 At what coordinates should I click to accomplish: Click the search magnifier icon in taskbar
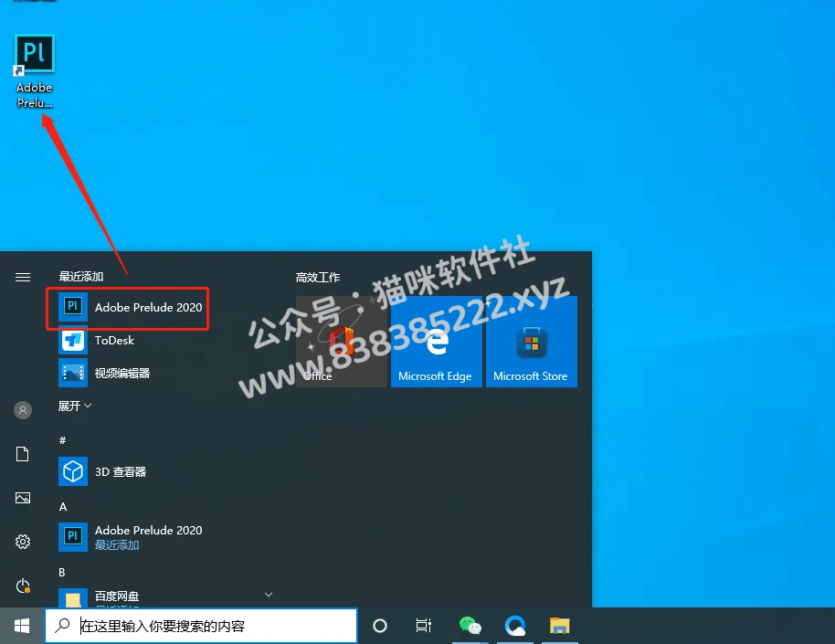coord(62,626)
